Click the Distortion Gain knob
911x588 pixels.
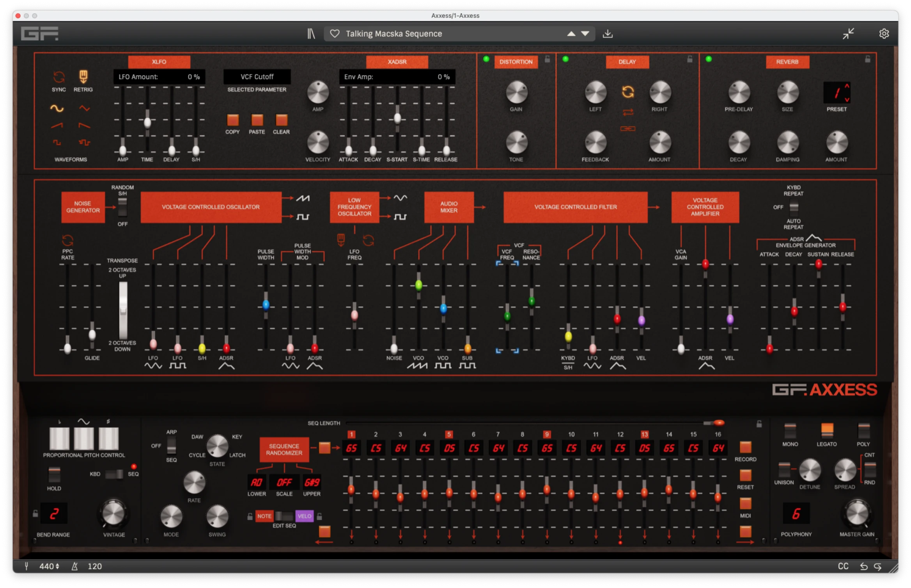(x=516, y=92)
